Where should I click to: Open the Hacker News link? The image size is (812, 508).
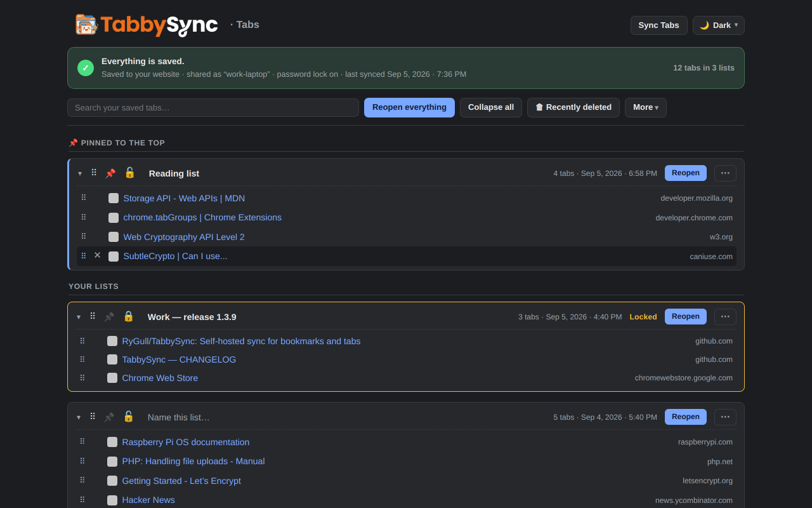point(148,500)
